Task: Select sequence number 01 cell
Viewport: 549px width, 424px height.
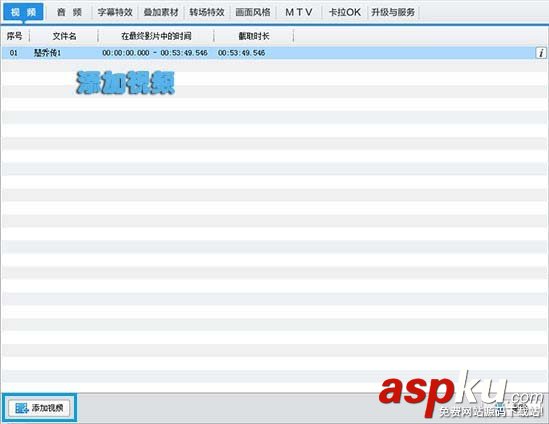Action: 13,53
